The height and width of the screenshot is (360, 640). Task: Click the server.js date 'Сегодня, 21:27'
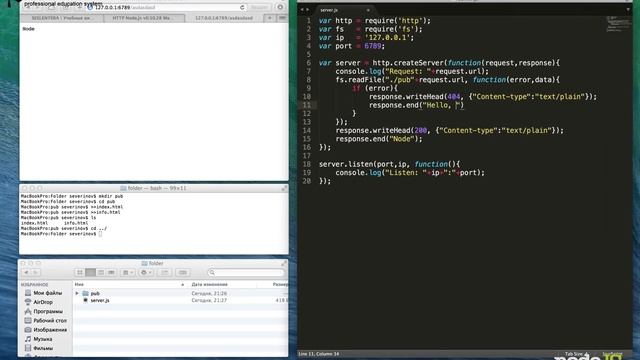click(209, 300)
